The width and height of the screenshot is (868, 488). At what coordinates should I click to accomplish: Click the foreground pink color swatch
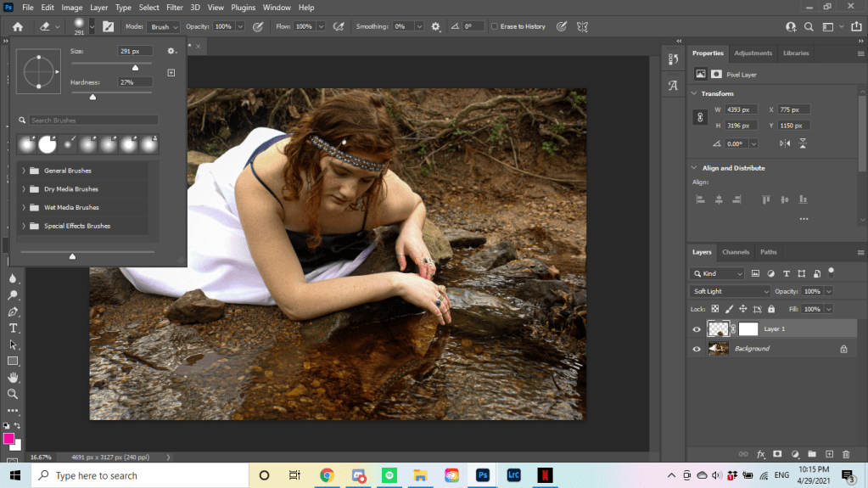[9, 439]
